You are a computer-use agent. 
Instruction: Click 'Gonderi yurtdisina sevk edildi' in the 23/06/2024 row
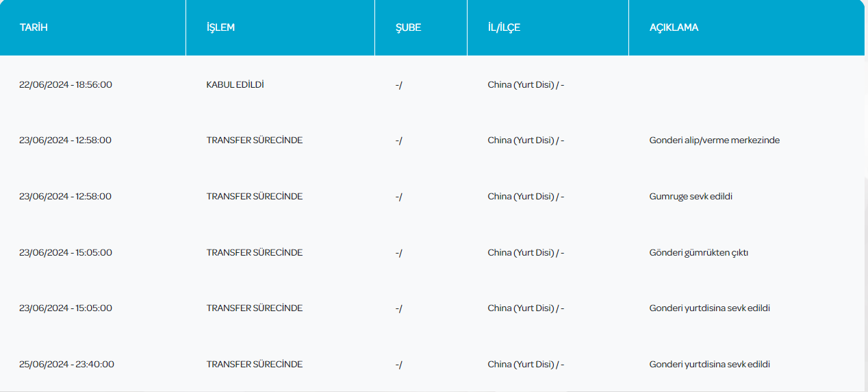709,308
